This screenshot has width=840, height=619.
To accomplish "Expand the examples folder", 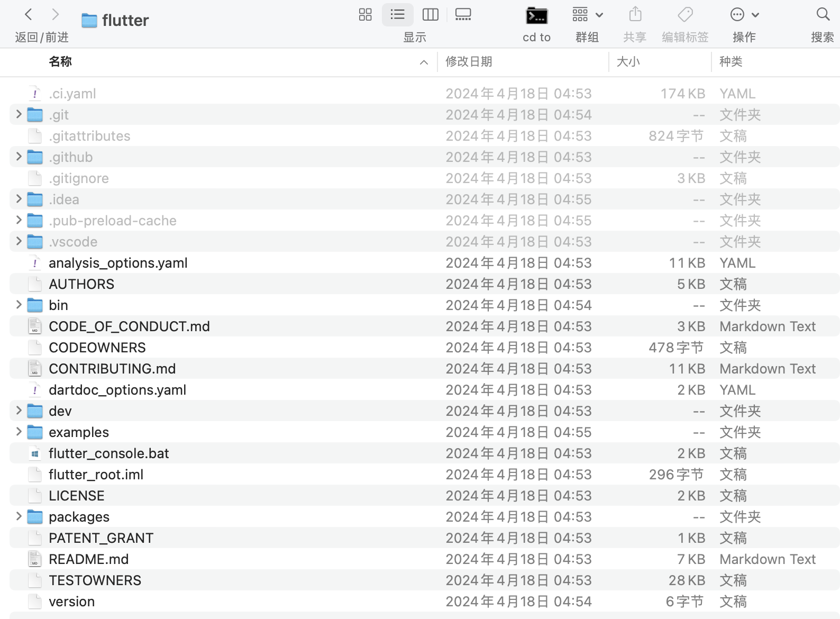I will 19,432.
